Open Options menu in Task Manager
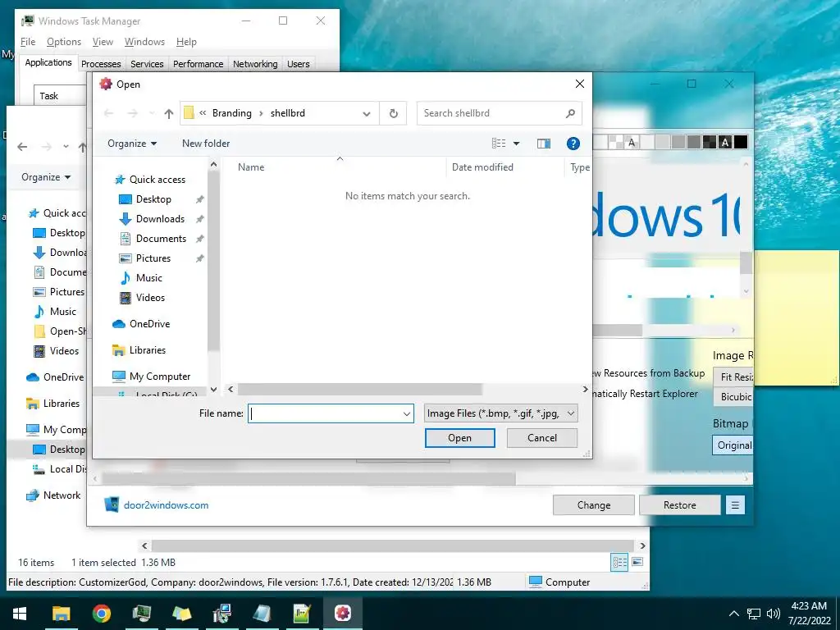The width and height of the screenshot is (840, 630). (64, 42)
